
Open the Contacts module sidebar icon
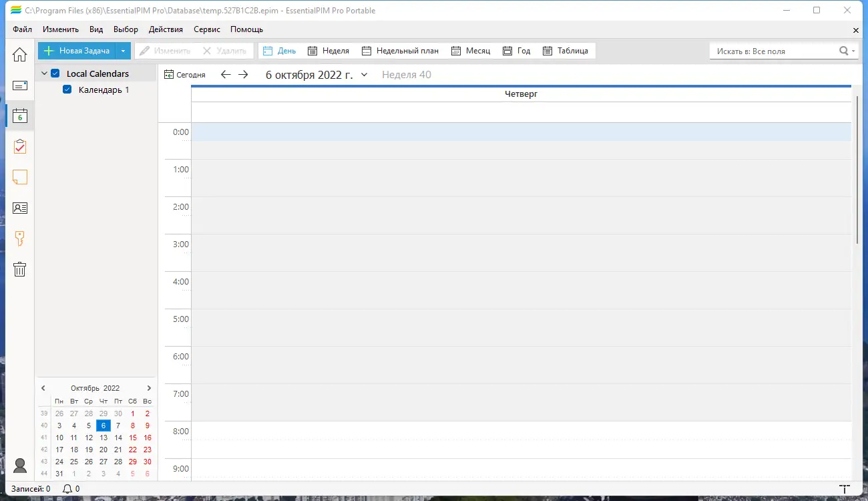(20, 208)
